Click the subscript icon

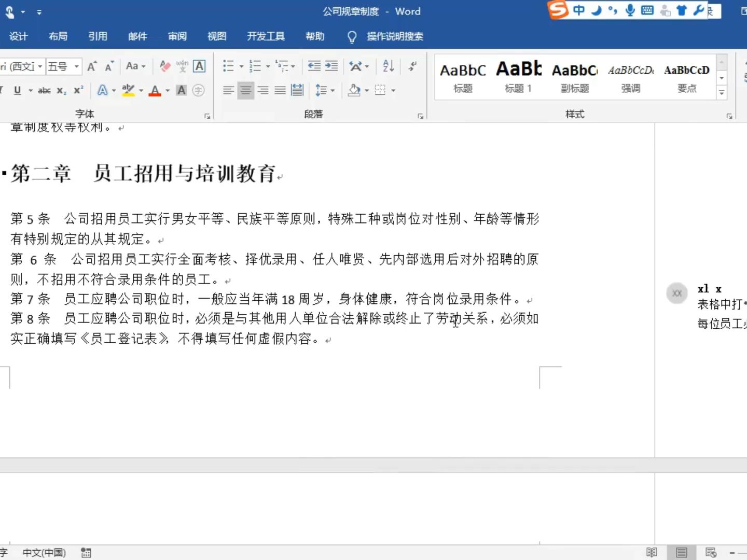pyautogui.click(x=61, y=91)
